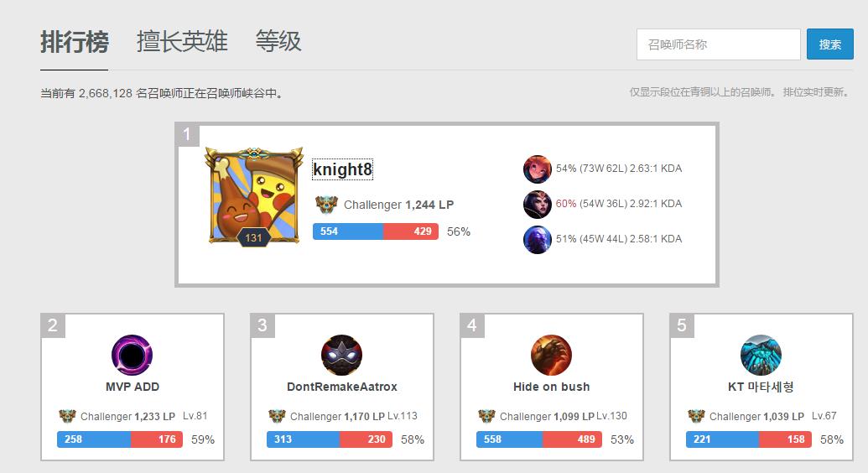This screenshot has width=868, height=473.
Task: Click the purple champion icon with 51% winrate
Action: point(537,240)
